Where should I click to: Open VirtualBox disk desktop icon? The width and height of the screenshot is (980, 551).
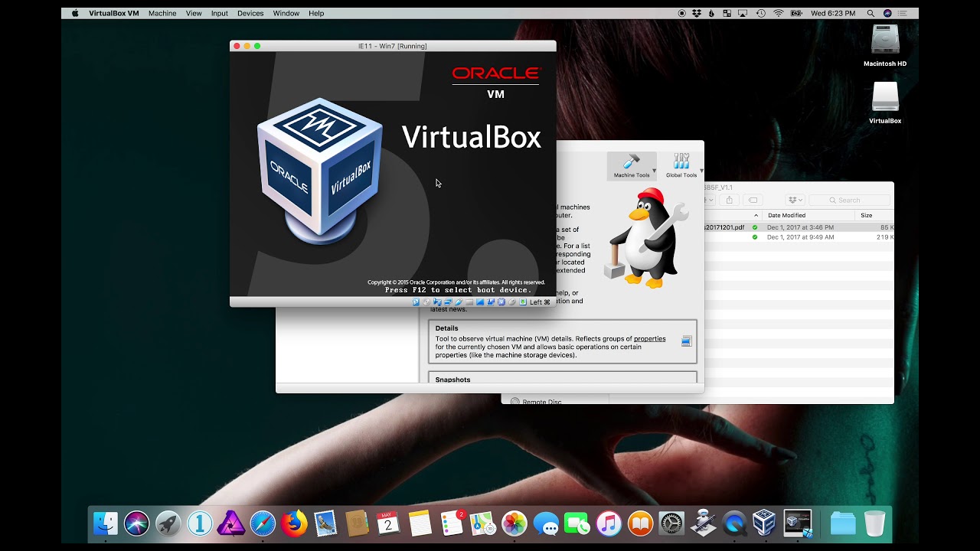pyautogui.click(x=885, y=103)
